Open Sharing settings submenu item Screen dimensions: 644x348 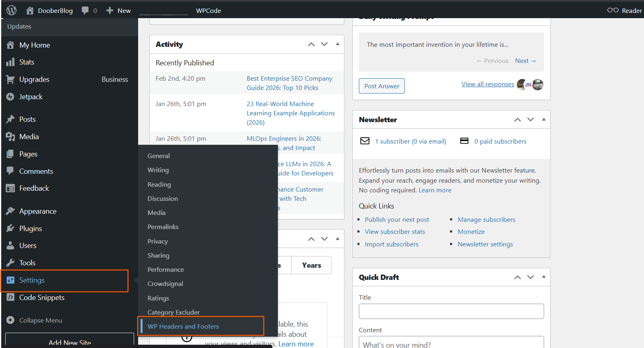158,255
